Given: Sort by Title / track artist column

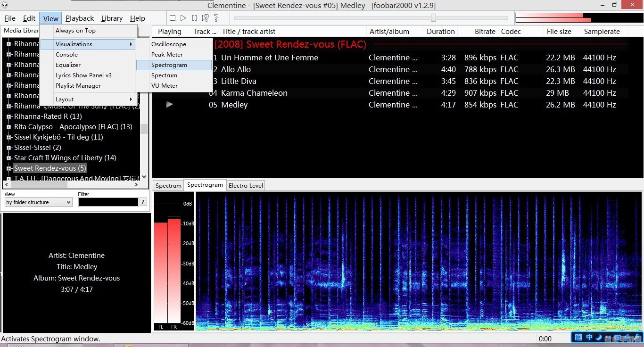Looking at the screenshot, I should (292, 32).
